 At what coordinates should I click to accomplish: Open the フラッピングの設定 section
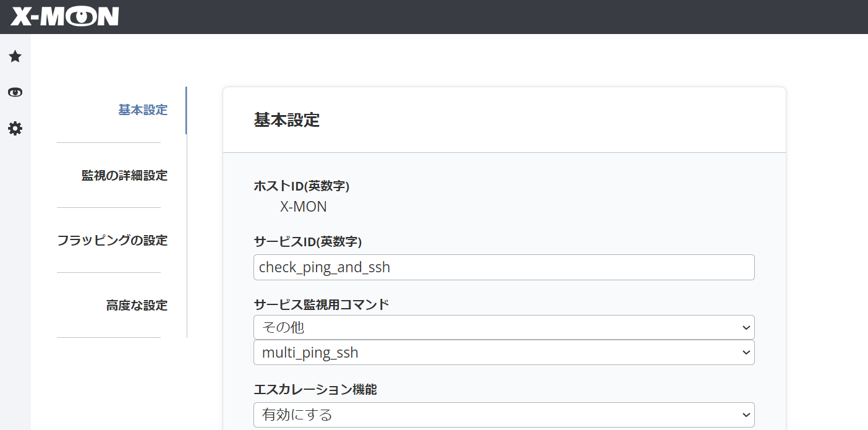coord(113,240)
